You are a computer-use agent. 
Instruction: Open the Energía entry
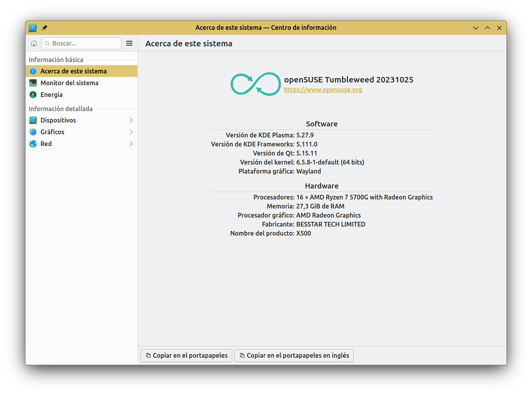point(82,95)
